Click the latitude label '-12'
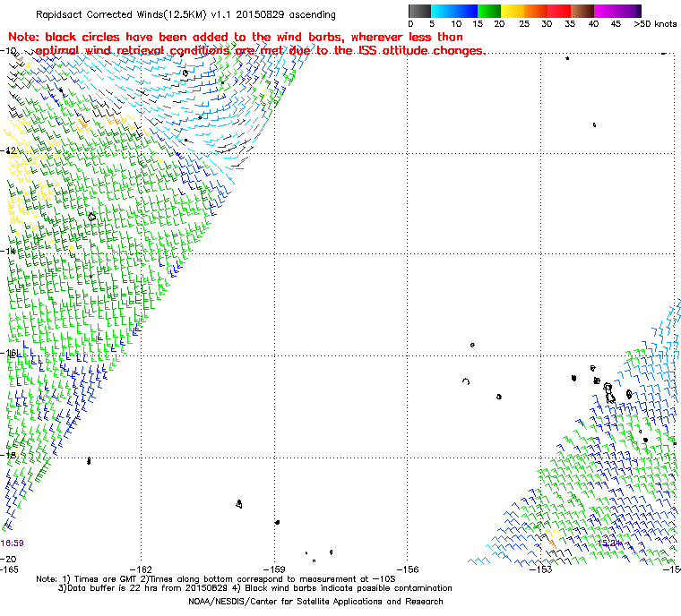Viewport: 681px width, 616px height. [9, 150]
